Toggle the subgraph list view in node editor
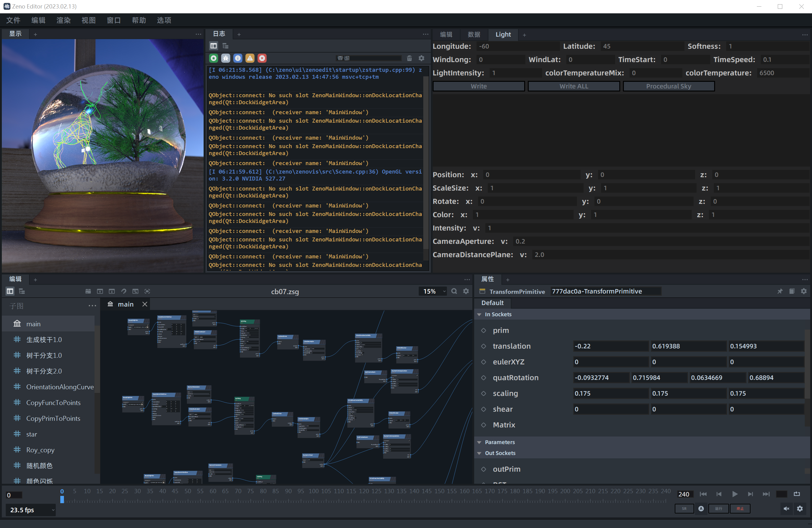This screenshot has width=812, height=528. [x=10, y=291]
